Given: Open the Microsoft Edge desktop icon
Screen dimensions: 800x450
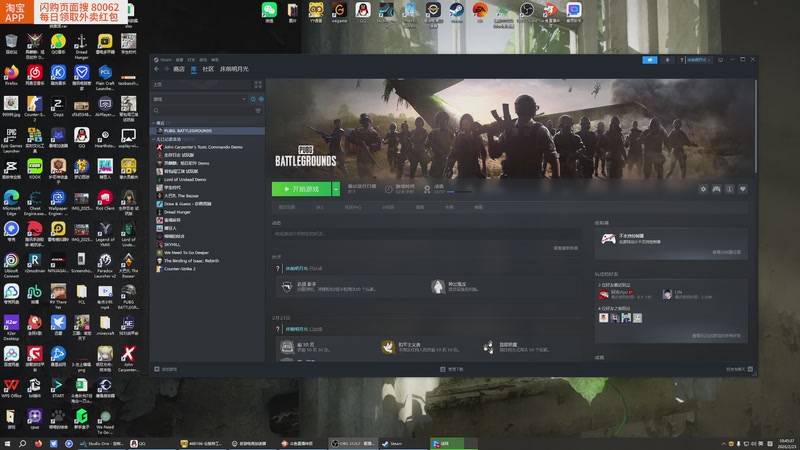Looking at the screenshot, I should point(11,202).
